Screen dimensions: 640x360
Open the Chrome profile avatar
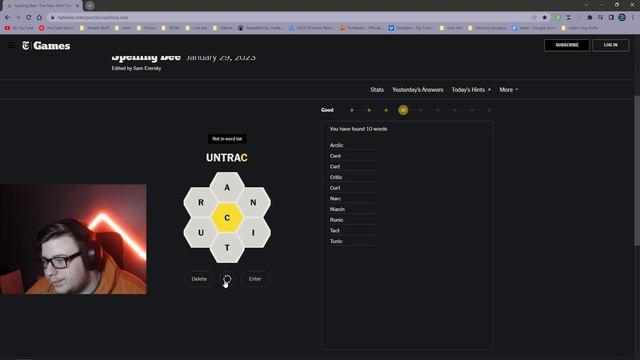[622, 18]
